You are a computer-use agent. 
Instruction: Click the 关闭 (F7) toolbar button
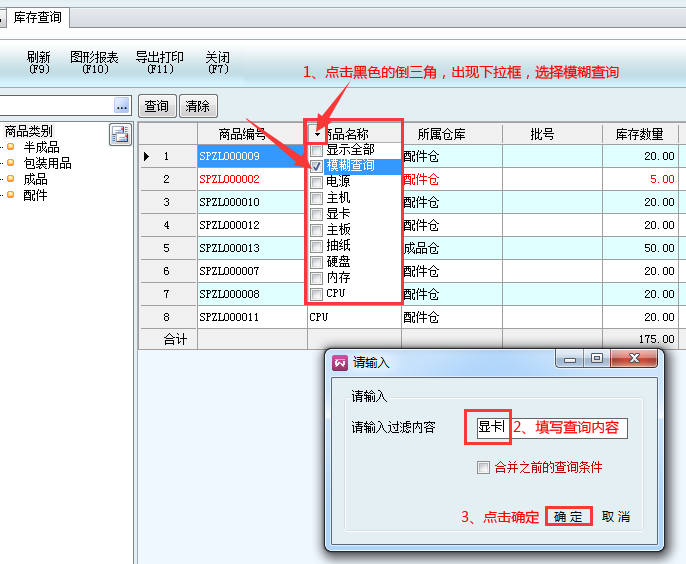coord(217,63)
